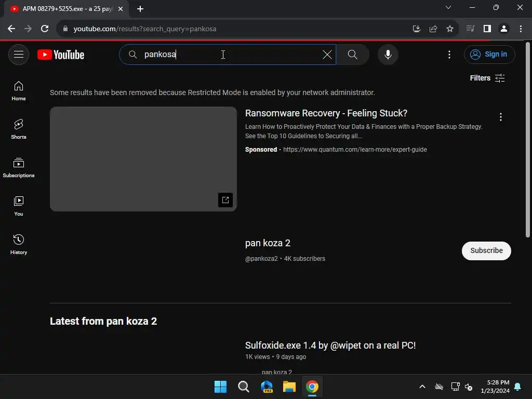The width and height of the screenshot is (532, 399).
Task: Click the YouTube logo
Action: 61,55
